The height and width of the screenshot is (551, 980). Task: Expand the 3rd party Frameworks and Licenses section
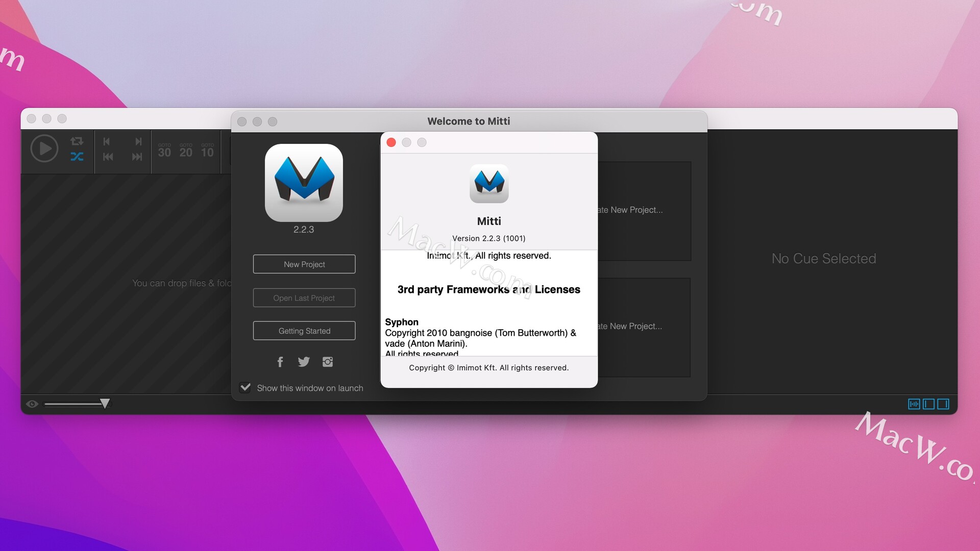[488, 289]
